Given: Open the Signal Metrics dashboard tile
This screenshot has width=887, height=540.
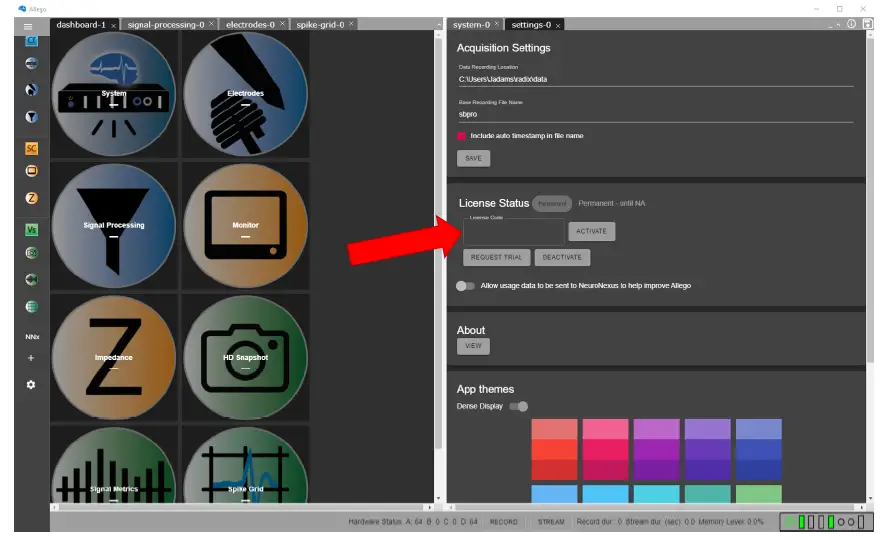Looking at the screenshot, I should [x=114, y=466].
